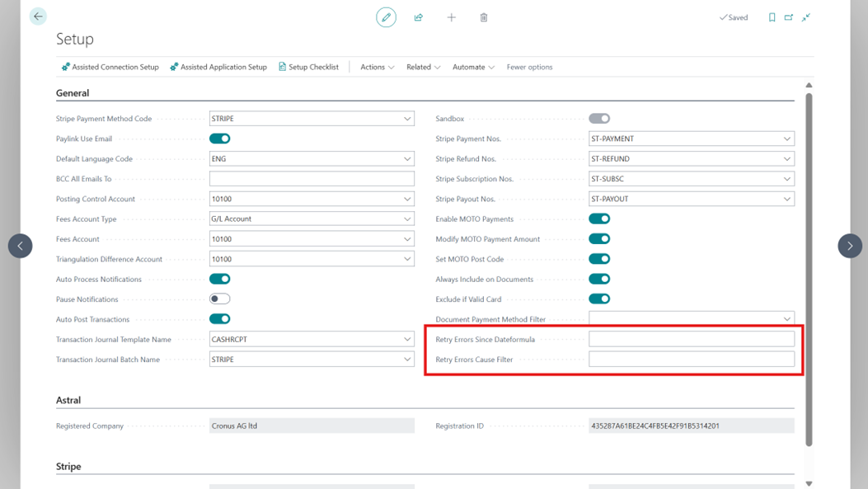Click the delete trash can icon

[484, 17]
